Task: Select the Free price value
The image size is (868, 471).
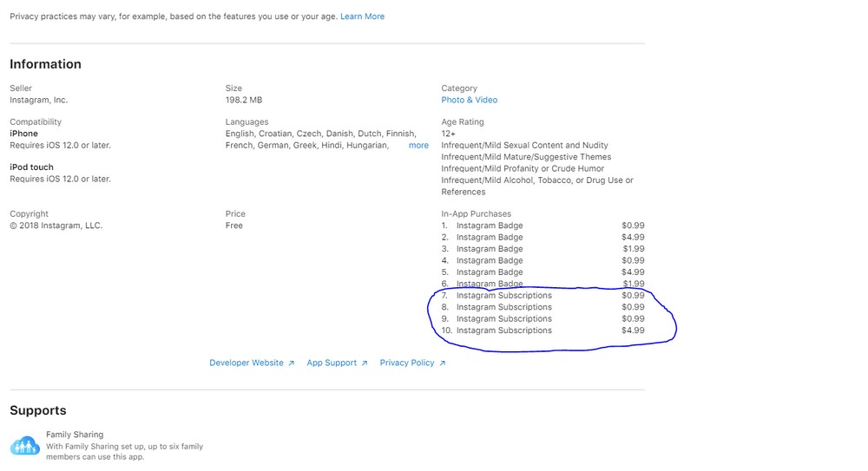Action: click(x=233, y=226)
